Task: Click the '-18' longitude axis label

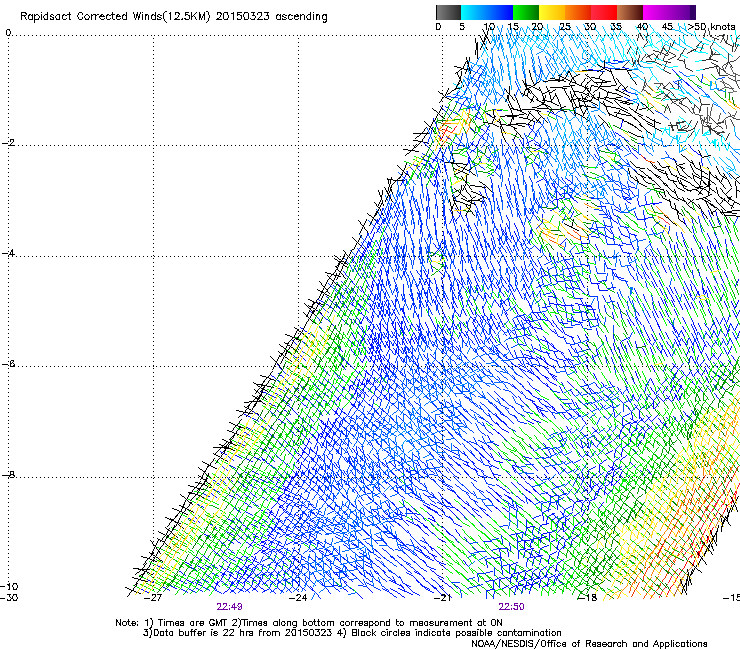Action: pyautogui.click(x=587, y=598)
